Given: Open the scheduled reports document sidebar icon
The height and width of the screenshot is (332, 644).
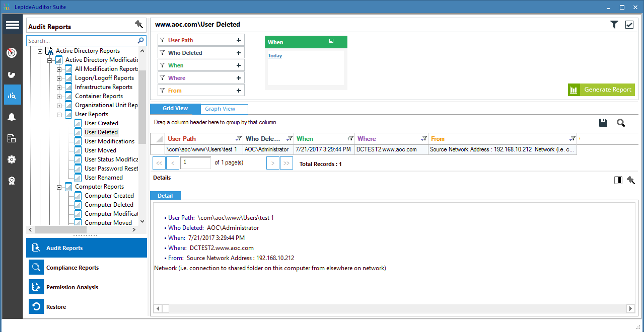Looking at the screenshot, I should pyautogui.click(x=12, y=138).
